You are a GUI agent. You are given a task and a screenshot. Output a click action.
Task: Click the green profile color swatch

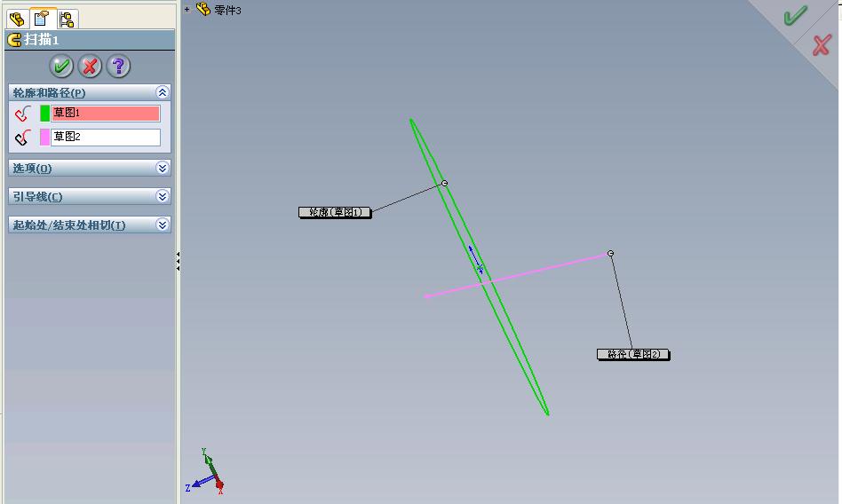pyautogui.click(x=44, y=114)
